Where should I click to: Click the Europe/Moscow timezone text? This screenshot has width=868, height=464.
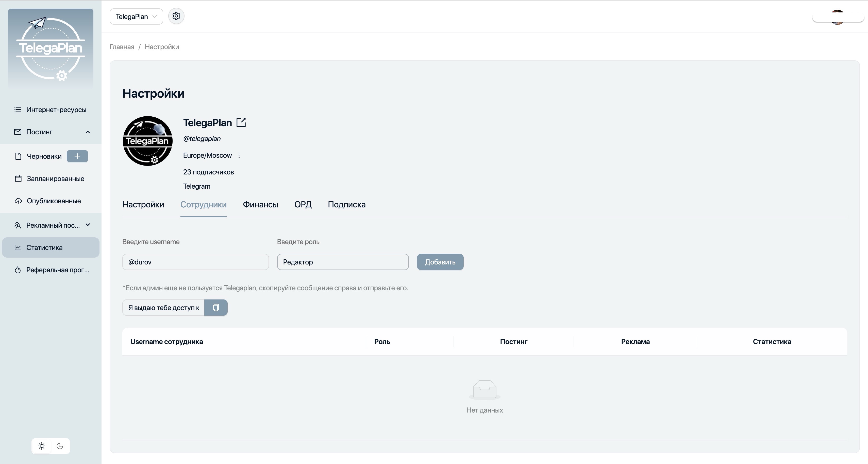coord(208,155)
